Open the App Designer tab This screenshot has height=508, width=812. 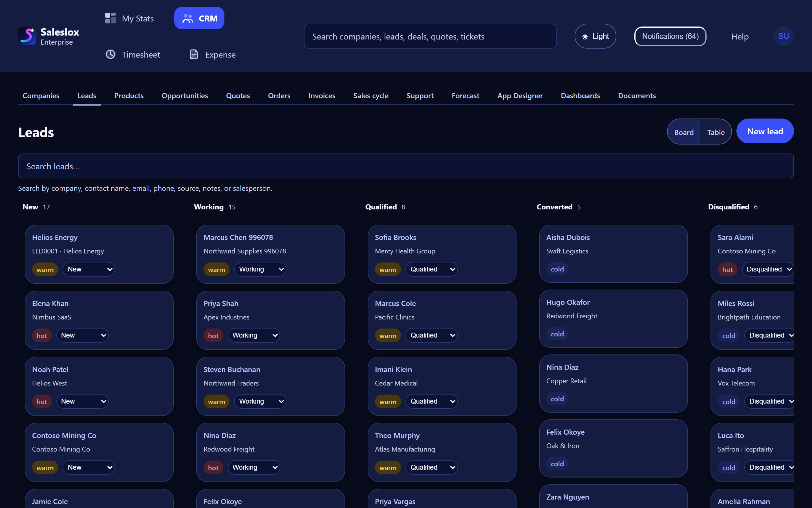520,96
